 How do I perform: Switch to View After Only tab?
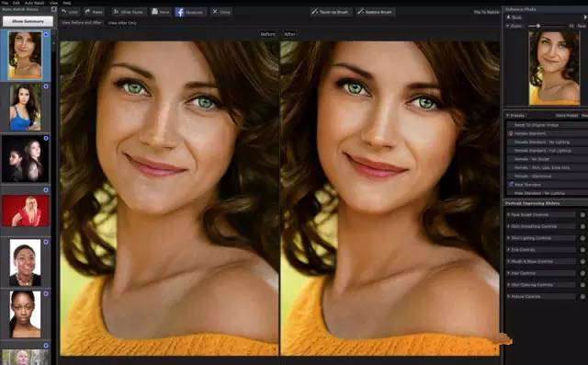click(x=122, y=23)
